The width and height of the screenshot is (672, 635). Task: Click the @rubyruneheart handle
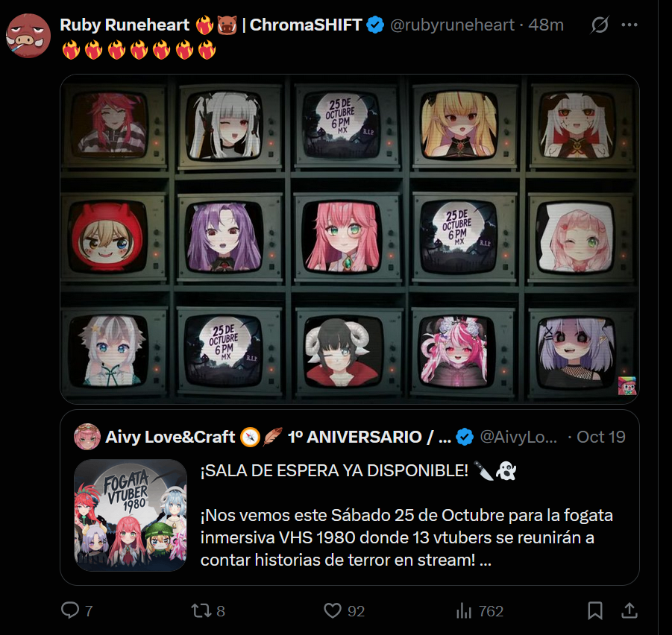click(x=452, y=25)
